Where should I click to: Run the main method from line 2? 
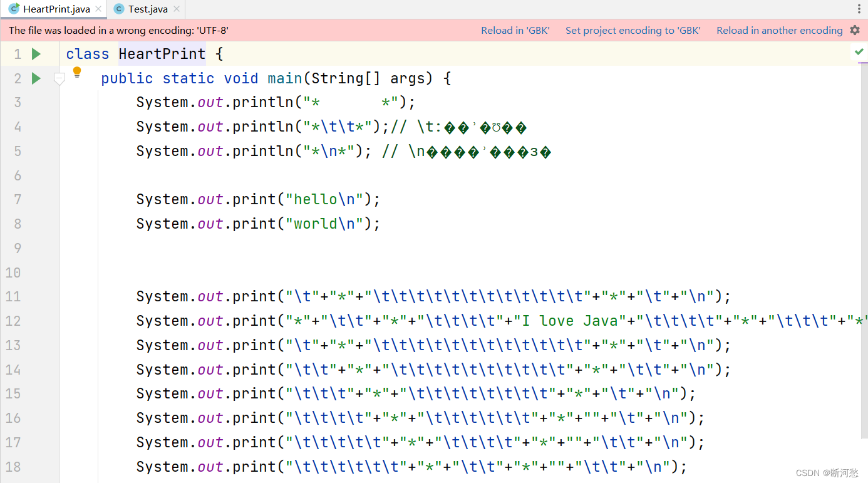tap(36, 78)
